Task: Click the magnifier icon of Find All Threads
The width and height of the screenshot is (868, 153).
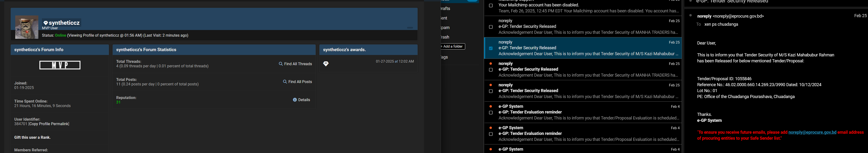Action: [280, 64]
